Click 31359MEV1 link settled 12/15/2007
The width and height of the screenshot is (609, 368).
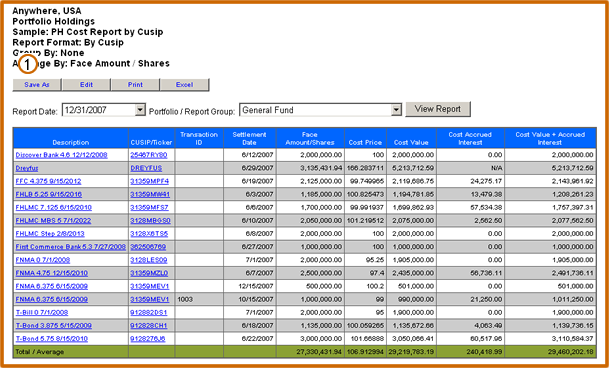[150, 287]
